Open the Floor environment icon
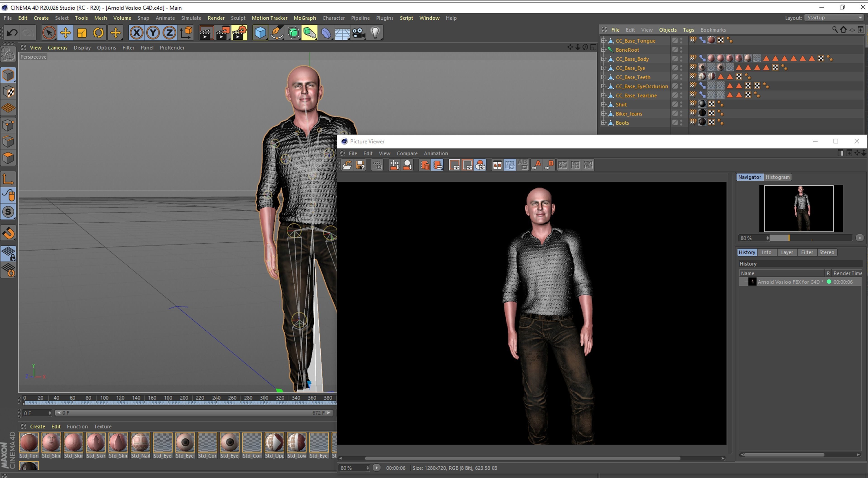 click(342, 33)
